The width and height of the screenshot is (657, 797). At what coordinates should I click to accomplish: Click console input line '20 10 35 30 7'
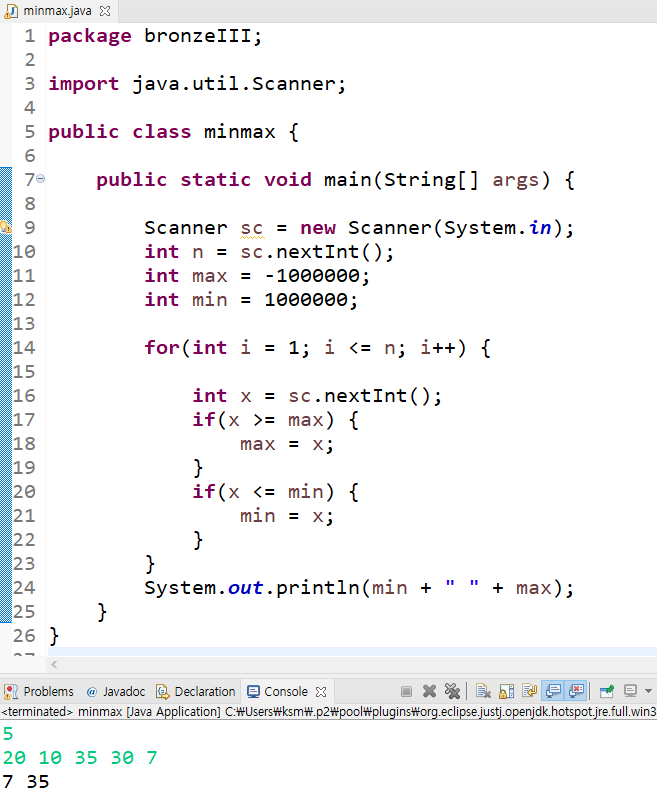tap(80, 758)
